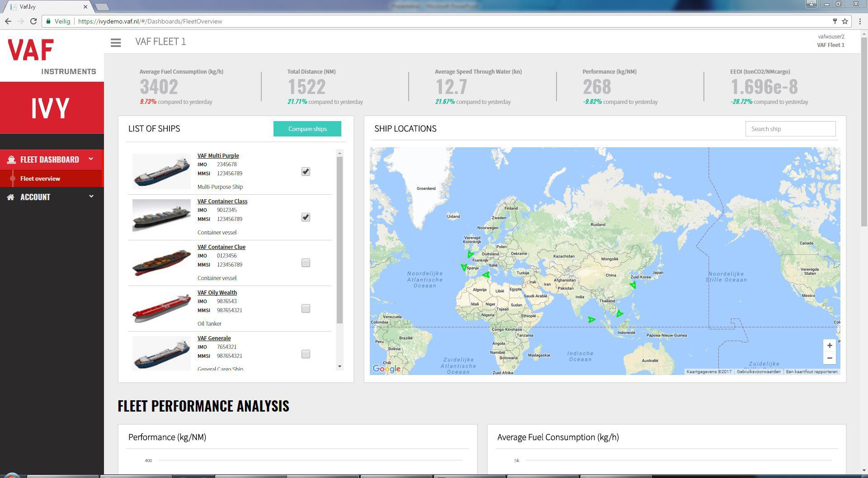Uncheck the VAF Multi Purple checkbox
The image size is (868, 478).
tap(306, 172)
